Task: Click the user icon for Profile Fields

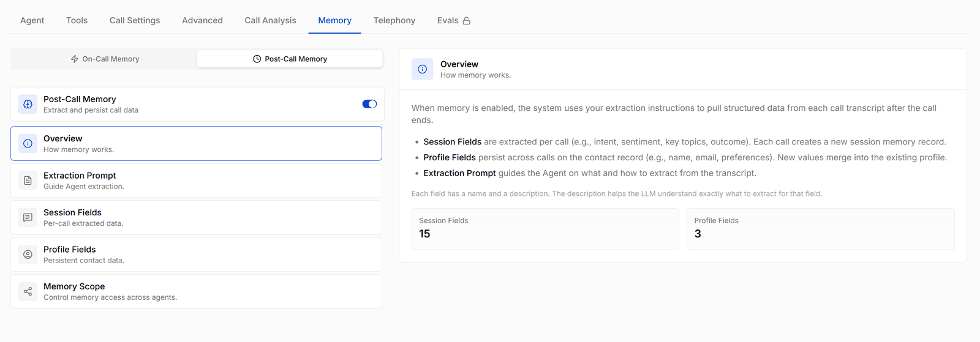Action: [28, 255]
